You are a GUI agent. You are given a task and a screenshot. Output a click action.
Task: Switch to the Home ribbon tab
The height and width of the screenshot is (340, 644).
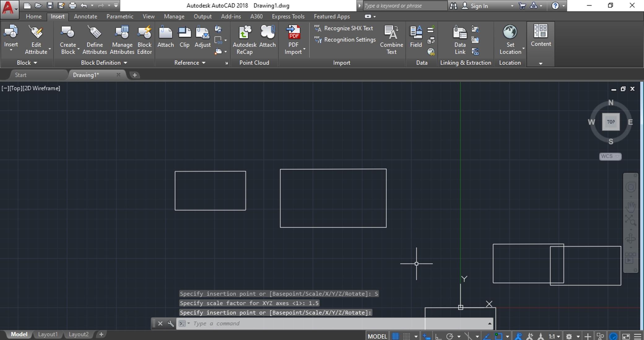[x=33, y=16]
